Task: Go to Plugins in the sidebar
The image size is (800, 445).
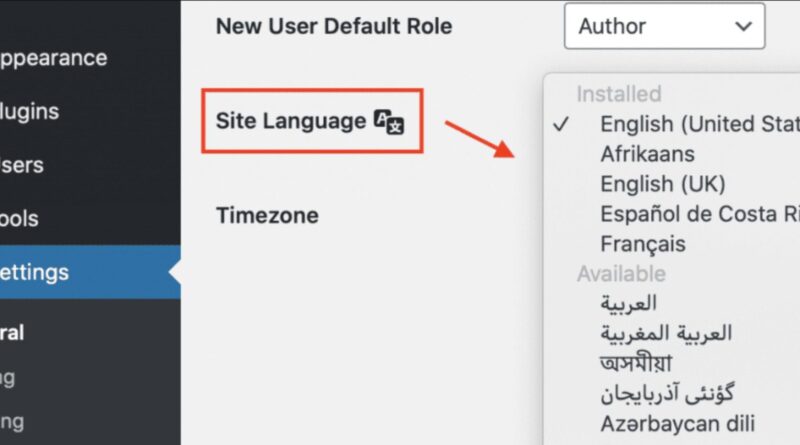Action: pos(29,112)
